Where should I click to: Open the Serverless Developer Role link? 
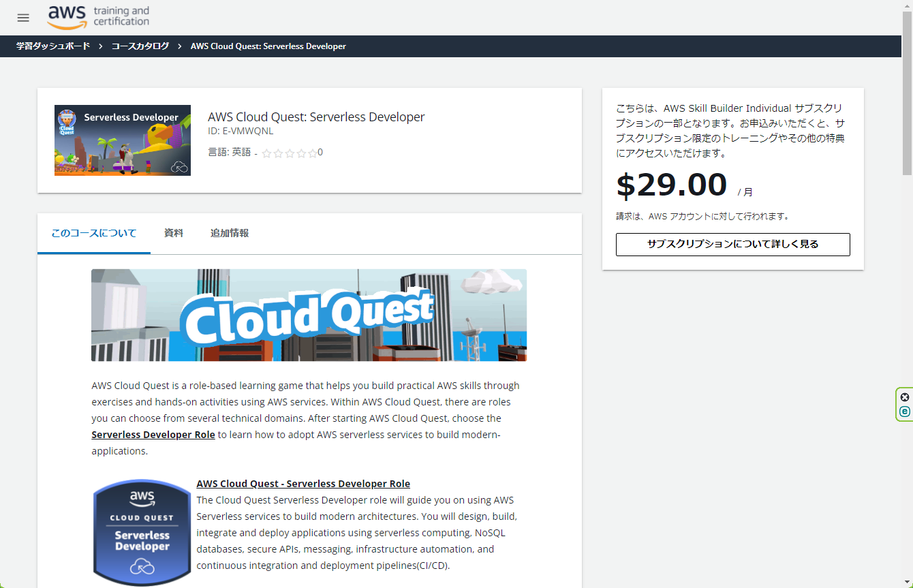tap(153, 434)
